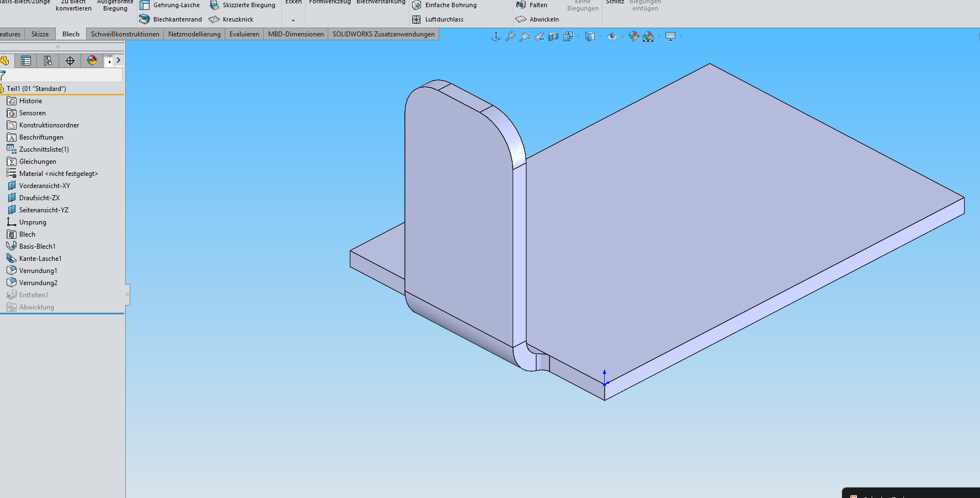Open the DisplayManager color ball tab

coord(92,61)
